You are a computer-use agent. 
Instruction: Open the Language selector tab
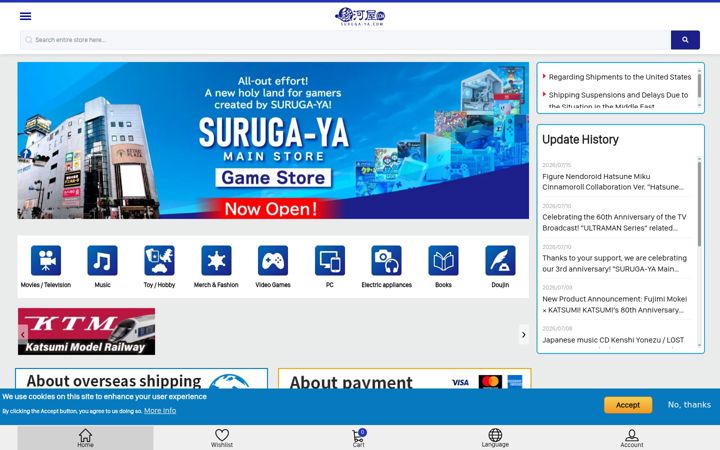pos(495,438)
